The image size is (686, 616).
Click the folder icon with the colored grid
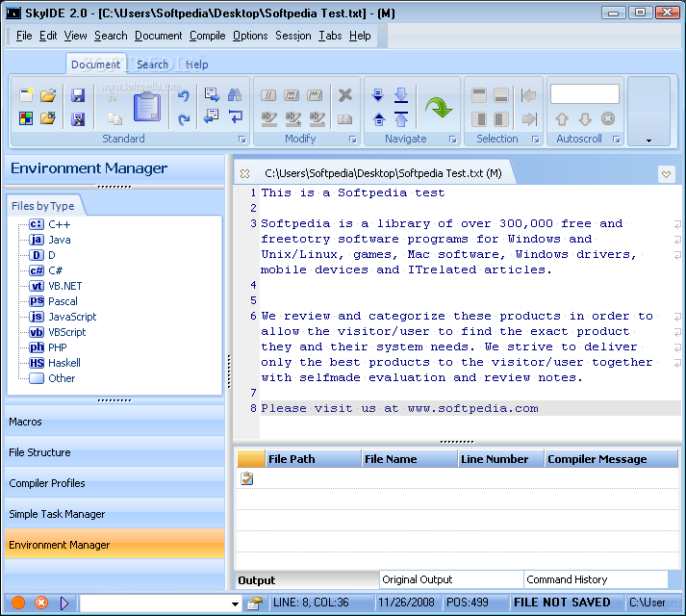click(x=48, y=118)
